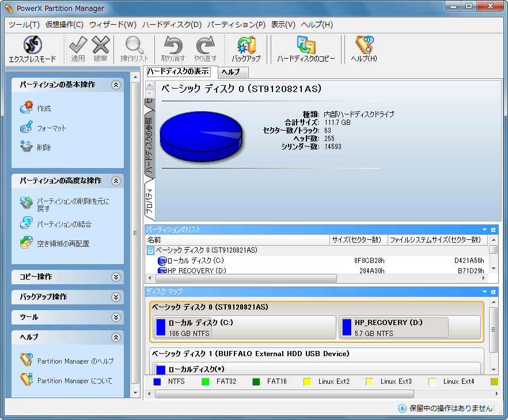Viewport: 508px width, 420px height.
Task: Click the blue NTFS legend swatch
Action: 157,382
